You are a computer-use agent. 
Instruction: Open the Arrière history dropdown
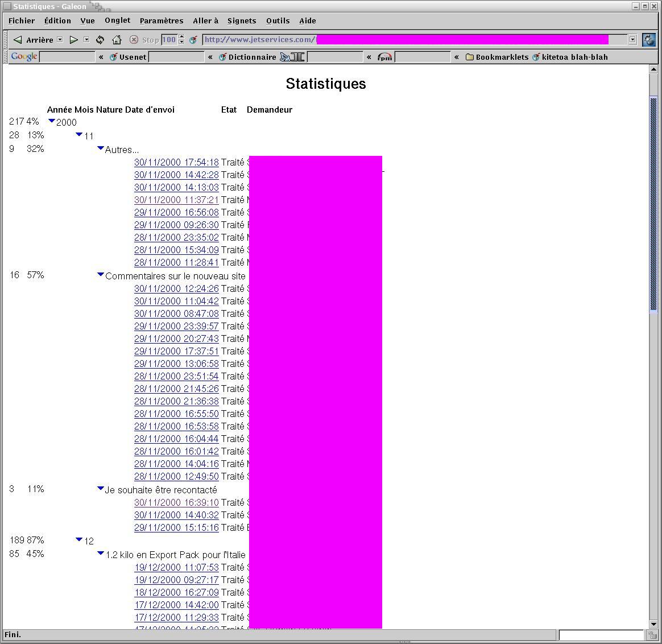coord(60,39)
